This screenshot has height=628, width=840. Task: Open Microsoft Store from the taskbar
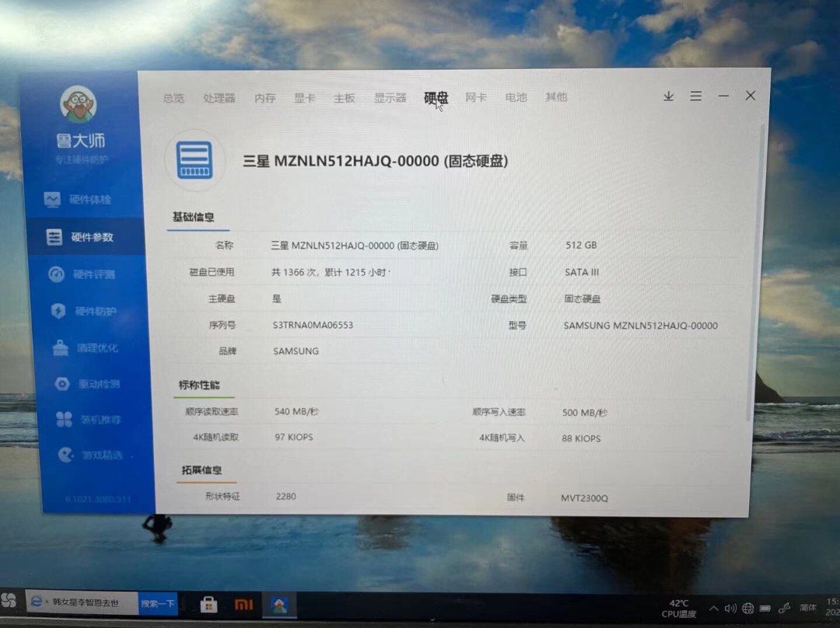[x=208, y=605]
